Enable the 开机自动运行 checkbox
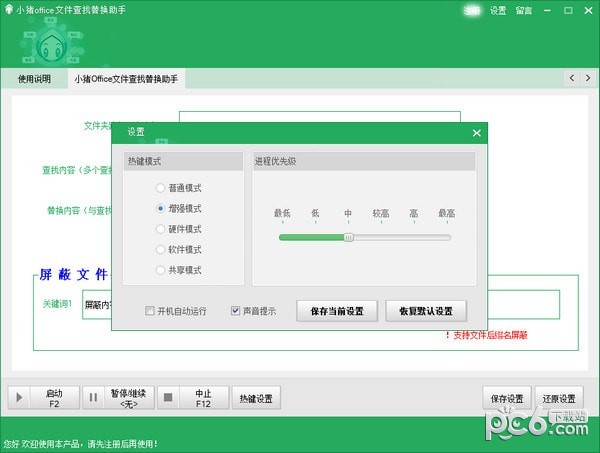600x453 pixels. [x=150, y=310]
